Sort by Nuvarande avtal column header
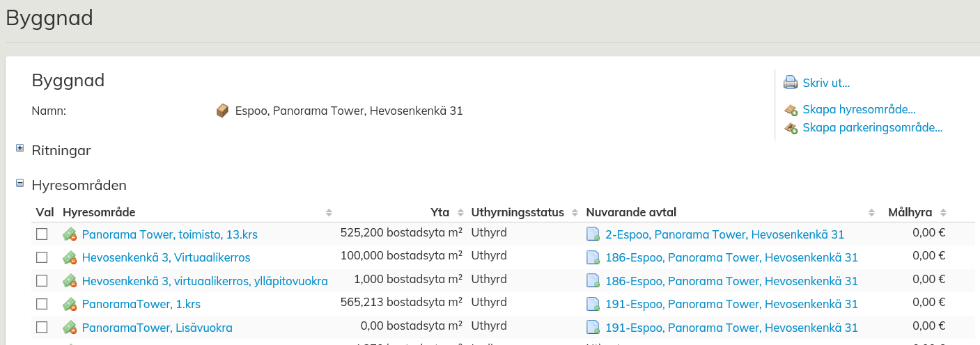The image size is (980, 345). [631, 212]
